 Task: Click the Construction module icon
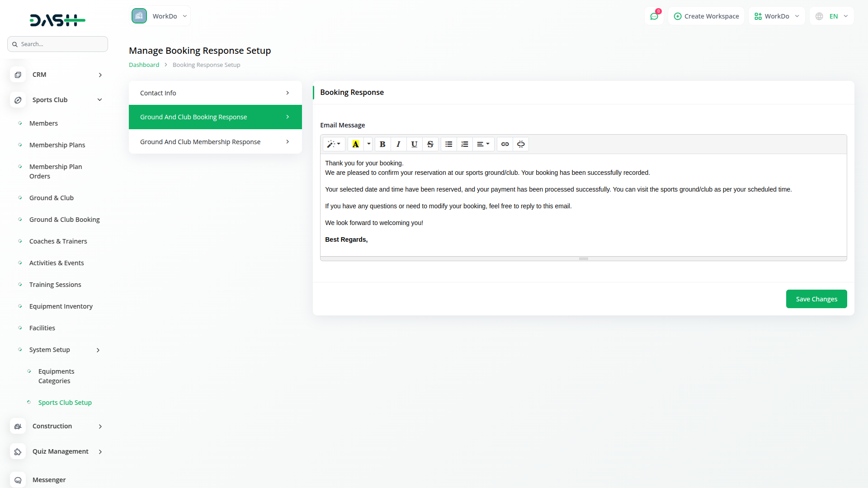[18, 426]
